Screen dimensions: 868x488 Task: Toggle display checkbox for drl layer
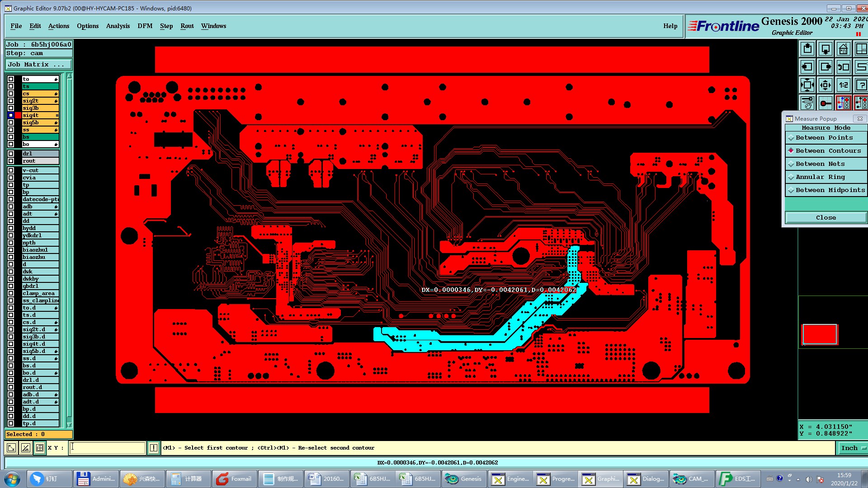coord(11,154)
